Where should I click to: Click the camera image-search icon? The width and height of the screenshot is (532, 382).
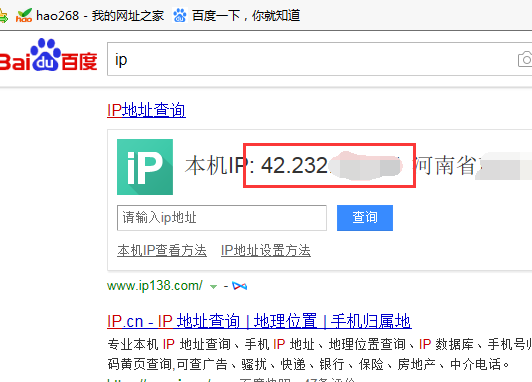pos(525,59)
